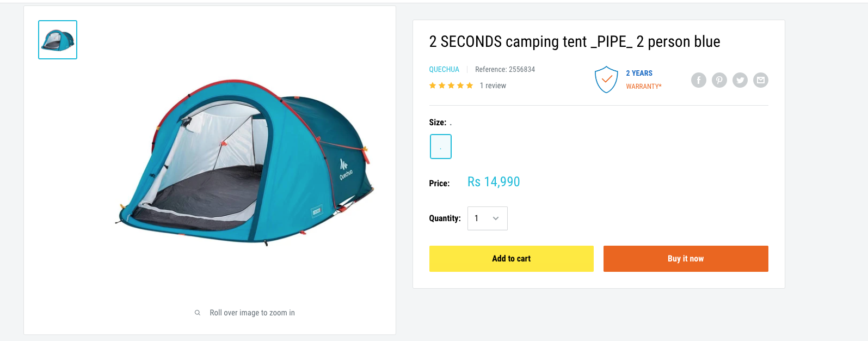The width and height of the screenshot is (868, 341).
Task: Click 'Roll over image to zoom in' text
Action: (253, 313)
